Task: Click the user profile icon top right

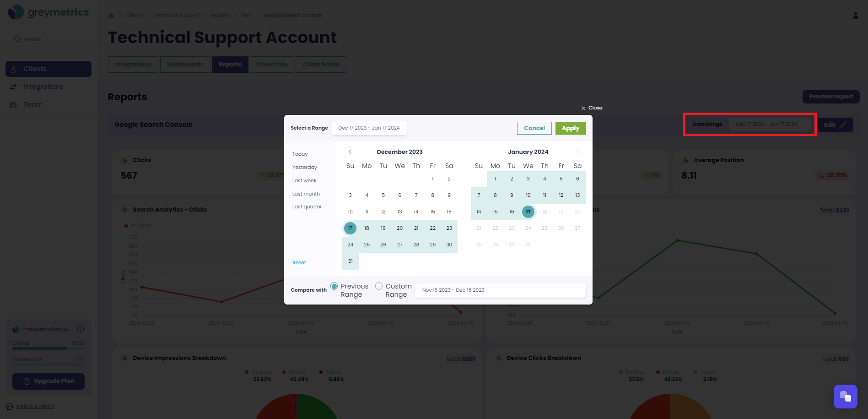Action: tap(855, 15)
